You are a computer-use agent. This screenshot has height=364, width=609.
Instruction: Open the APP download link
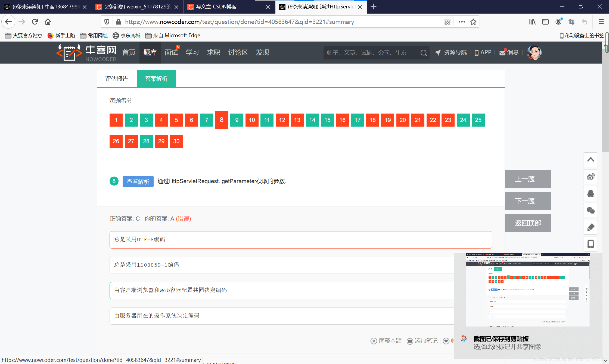tap(483, 52)
